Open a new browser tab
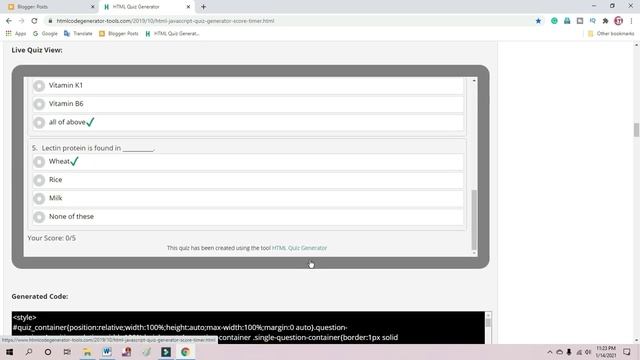Image resolution: width=640 pixels, height=360 pixels. pos(203,7)
